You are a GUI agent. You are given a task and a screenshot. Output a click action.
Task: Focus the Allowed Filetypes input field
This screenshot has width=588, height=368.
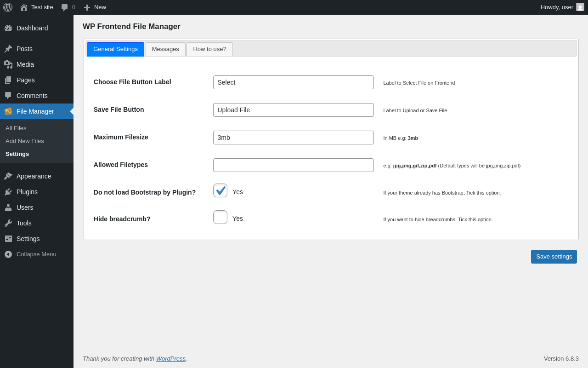pyautogui.click(x=293, y=165)
